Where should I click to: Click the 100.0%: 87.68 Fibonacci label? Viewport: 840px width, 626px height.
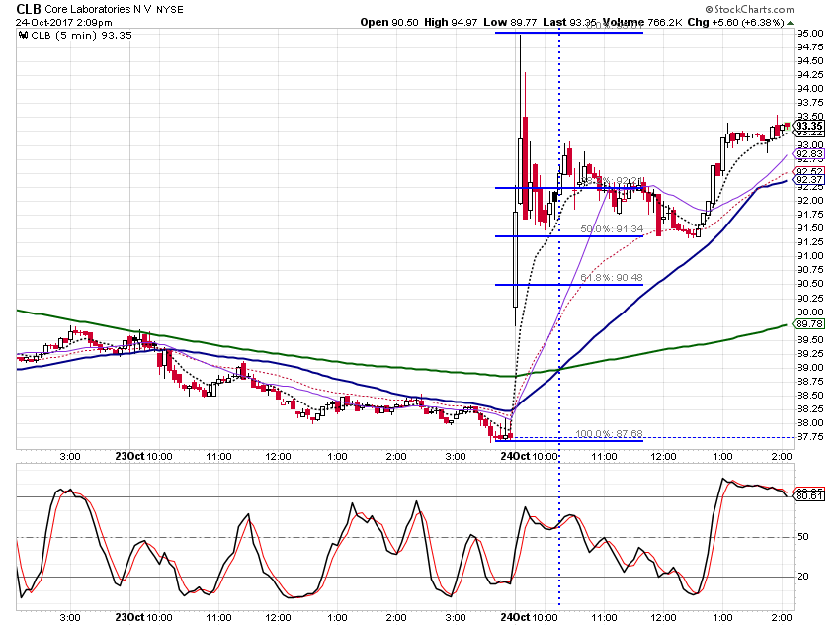(x=609, y=433)
